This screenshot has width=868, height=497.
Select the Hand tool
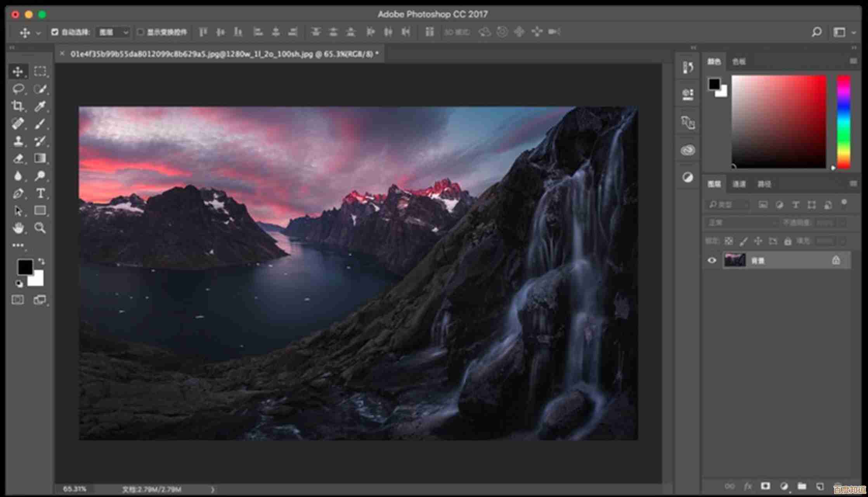pos(17,228)
